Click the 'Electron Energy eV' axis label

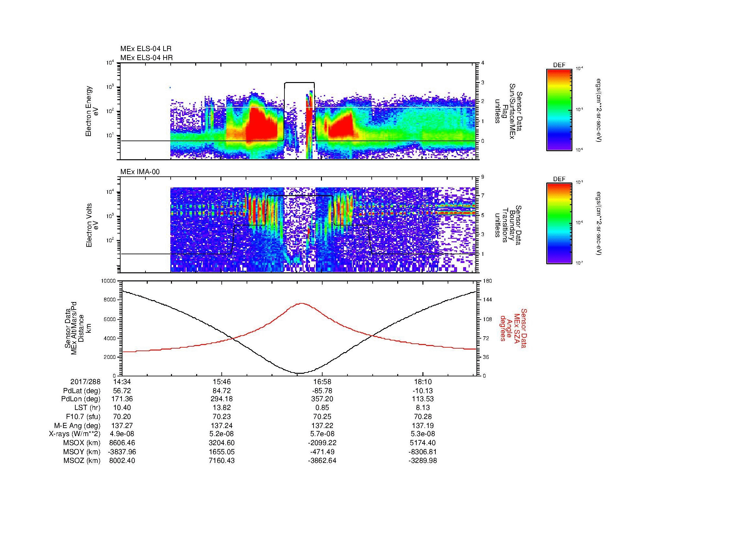(92, 111)
